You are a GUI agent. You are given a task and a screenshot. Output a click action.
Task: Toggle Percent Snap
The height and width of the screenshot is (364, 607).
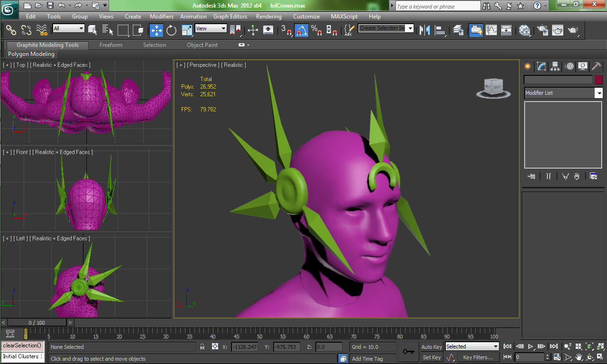tap(317, 30)
